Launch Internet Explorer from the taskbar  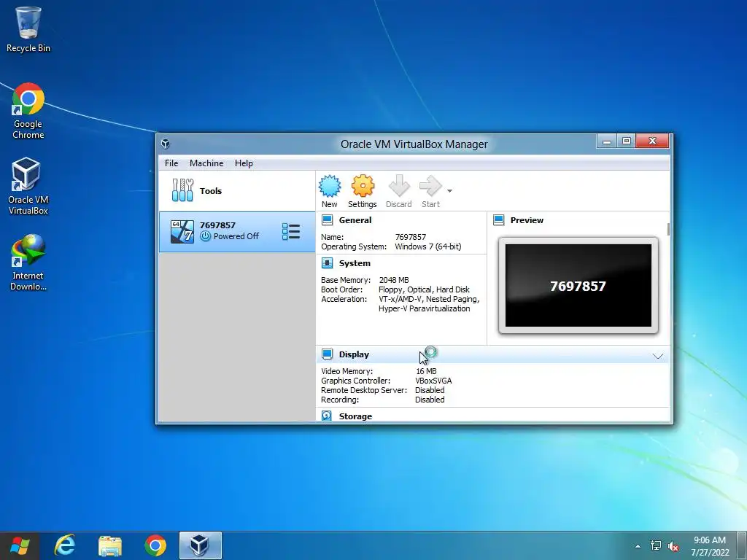(x=65, y=545)
